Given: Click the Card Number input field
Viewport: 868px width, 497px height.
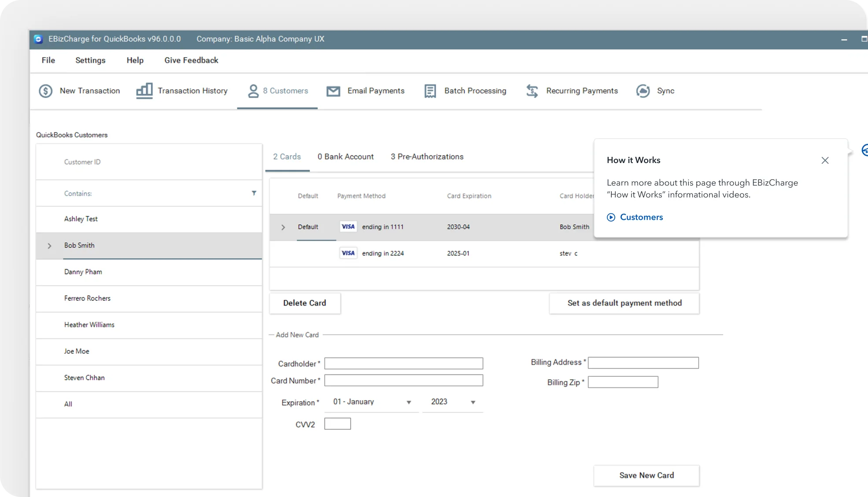Looking at the screenshot, I should [x=404, y=380].
